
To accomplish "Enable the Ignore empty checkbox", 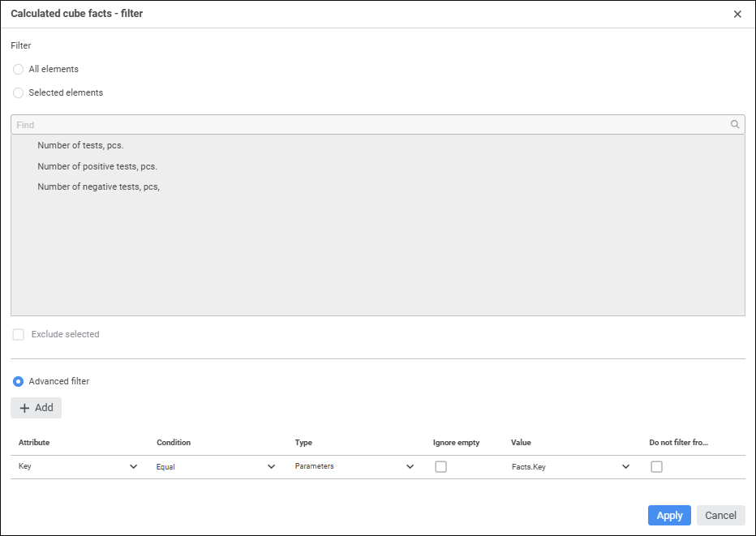I will pyautogui.click(x=441, y=467).
